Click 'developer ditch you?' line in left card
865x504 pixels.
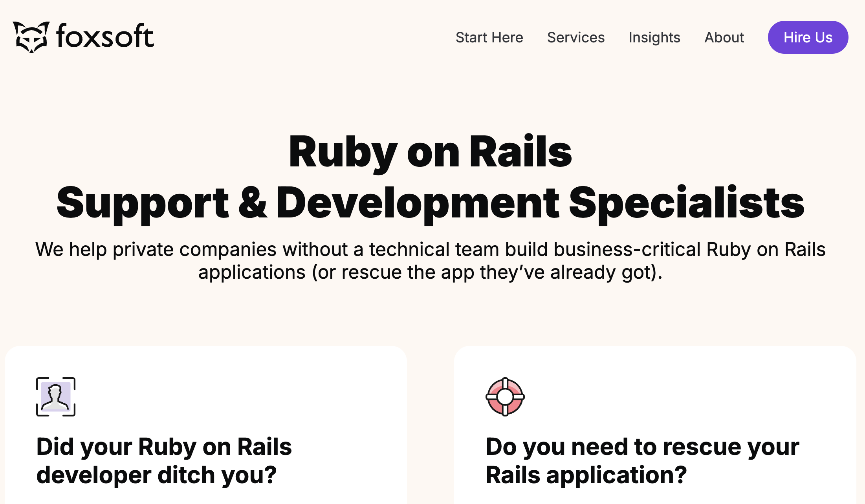click(157, 475)
